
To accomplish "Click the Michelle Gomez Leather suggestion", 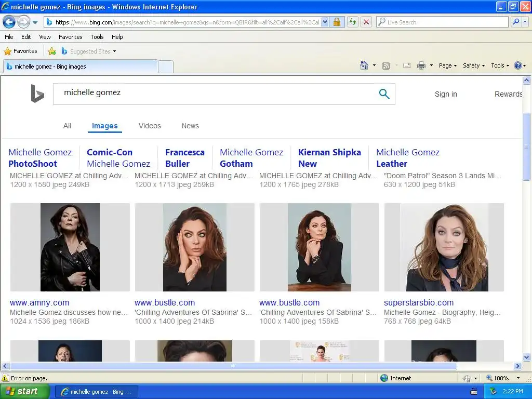I will click(408, 158).
